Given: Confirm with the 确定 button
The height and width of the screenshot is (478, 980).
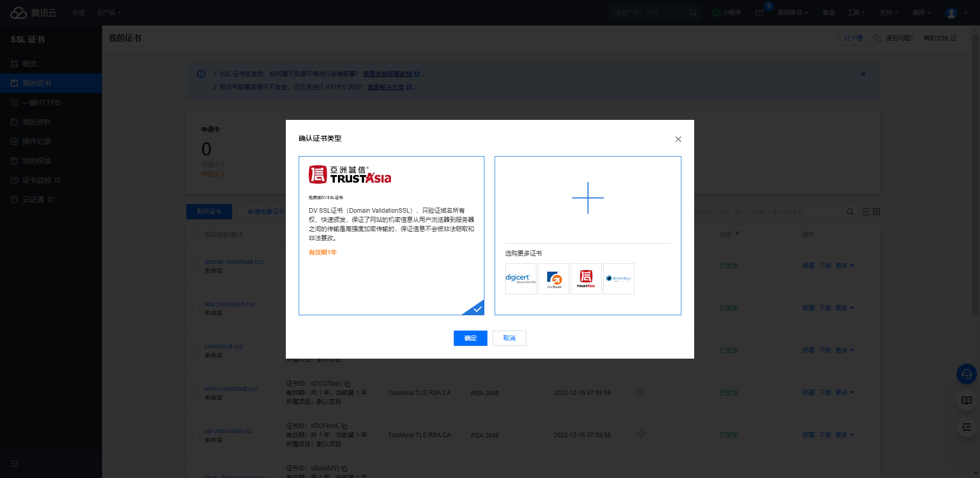Looking at the screenshot, I should click(471, 338).
